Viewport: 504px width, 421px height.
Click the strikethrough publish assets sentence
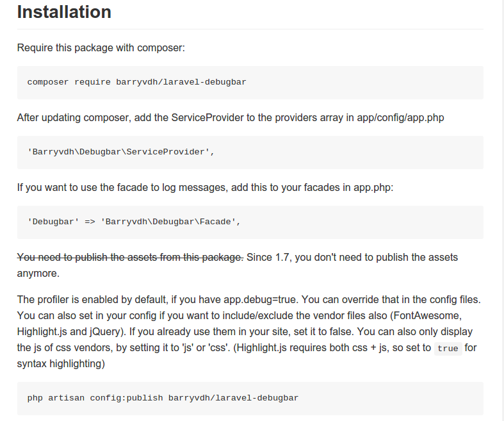130,258
